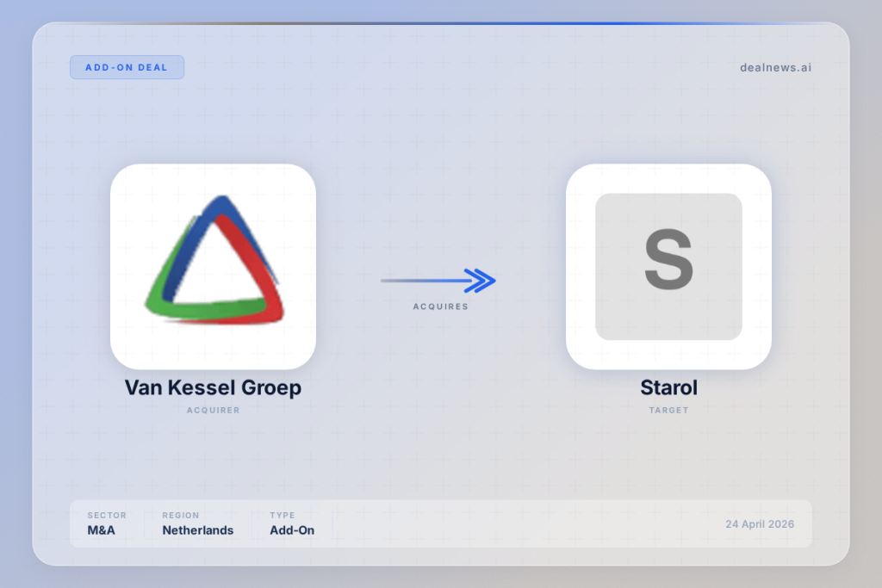Click the TYPE heading in the info bar
The image size is (882, 588).
[282, 516]
